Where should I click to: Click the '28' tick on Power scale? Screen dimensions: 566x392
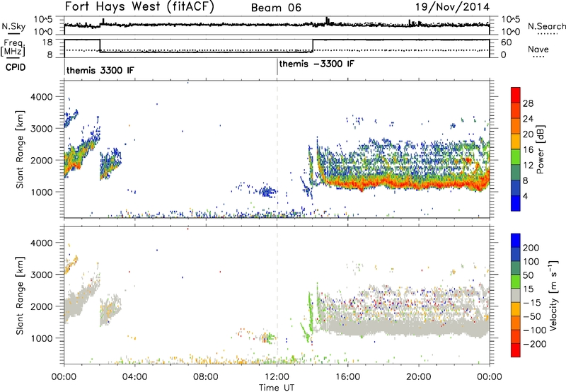[x=528, y=103]
